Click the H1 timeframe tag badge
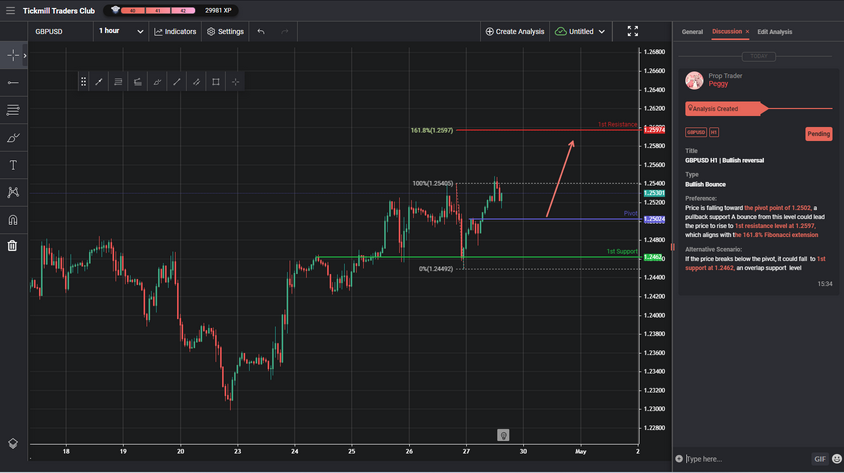Screen dimensions: 844x473 tap(714, 132)
